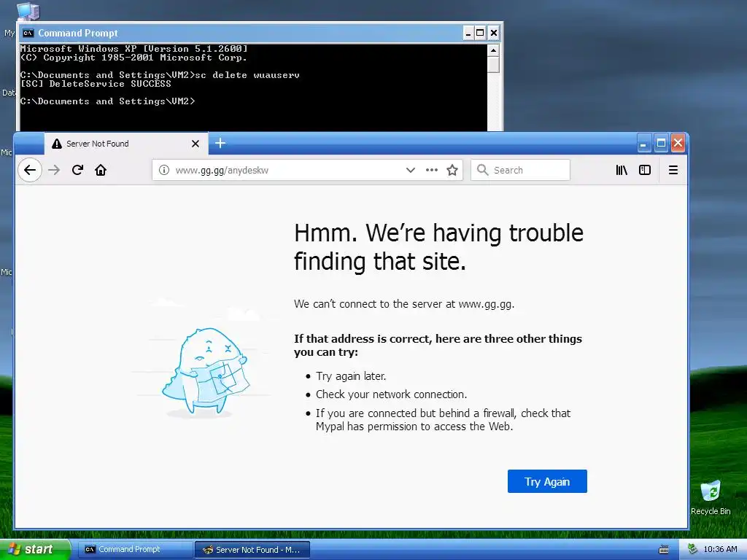Screen dimensions: 747x560
Task: Minimize the Mypal browser window
Action: point(643,143)
